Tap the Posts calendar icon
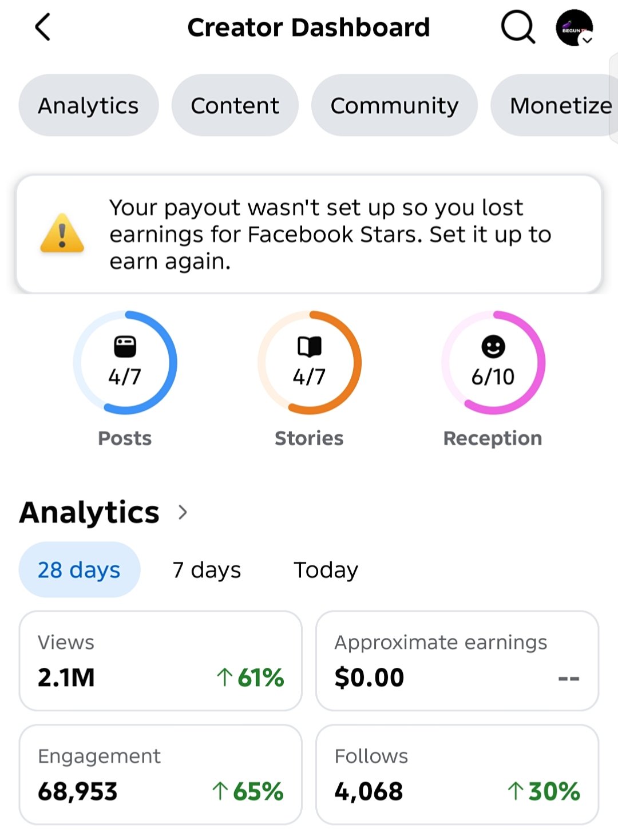The height and width of the screenshot is (840, 618). [125, 347]
